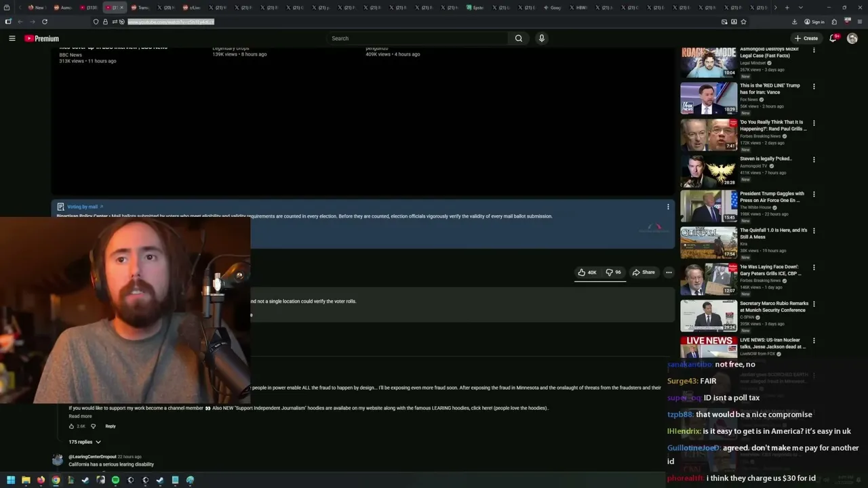Bookmark this page with the star icon

pyautogui.click(x=743, y=22)
